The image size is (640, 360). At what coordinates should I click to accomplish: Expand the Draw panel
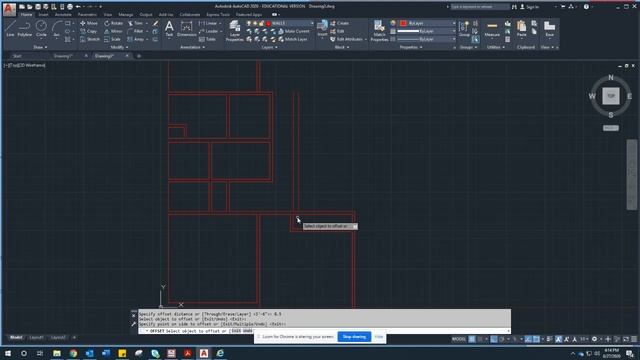(40, 47)
